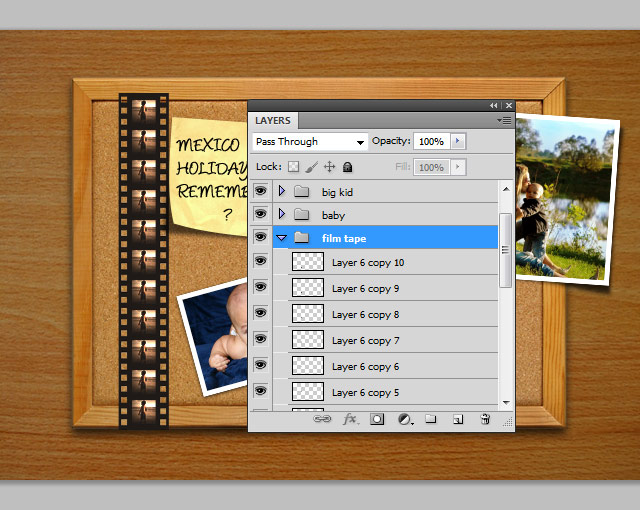
Task: Add a layer mask
Action: (377, 420)
